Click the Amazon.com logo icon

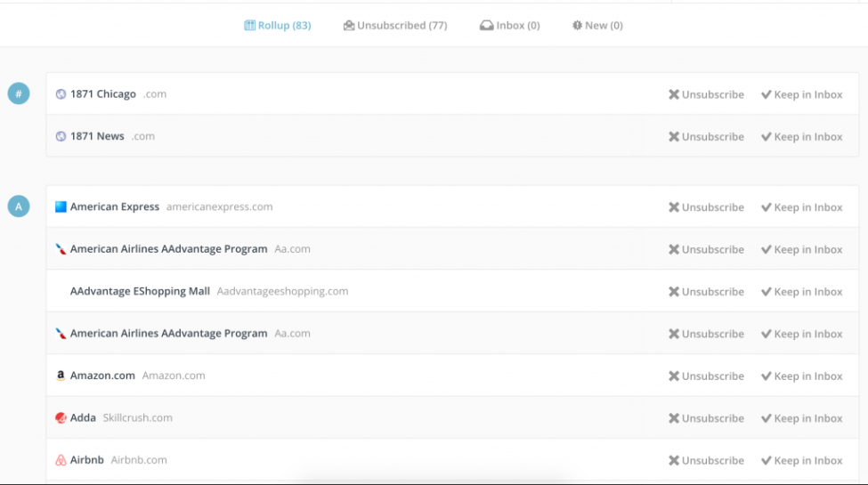pos(61,376)
